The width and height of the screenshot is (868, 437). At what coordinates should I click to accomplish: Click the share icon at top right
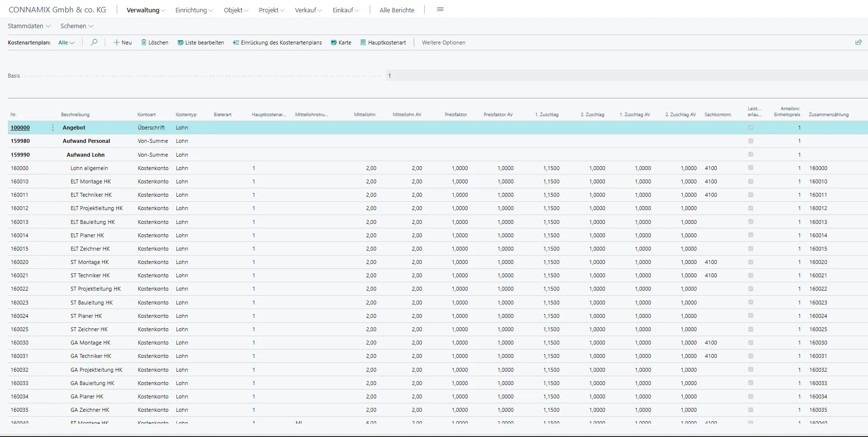(859, 43)
